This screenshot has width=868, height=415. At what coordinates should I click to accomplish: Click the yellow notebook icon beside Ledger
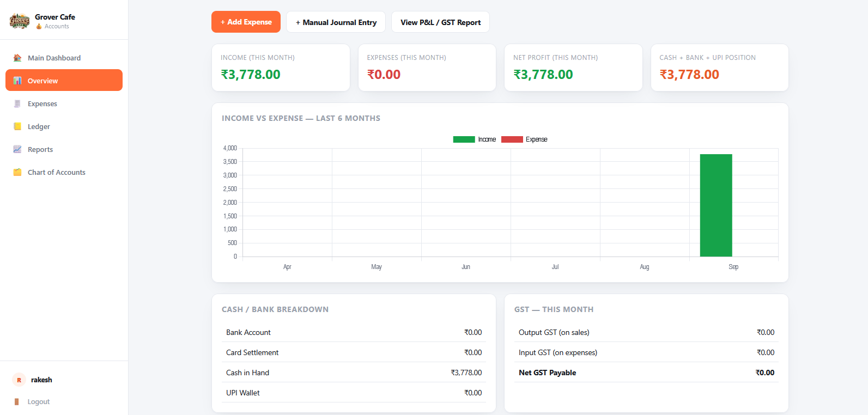[17, 126]
